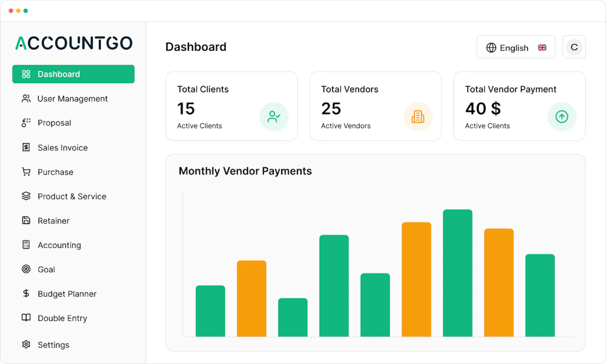Click the Double Entry open book icon
This screenshot has width=606, height=364.
[26, 317]
